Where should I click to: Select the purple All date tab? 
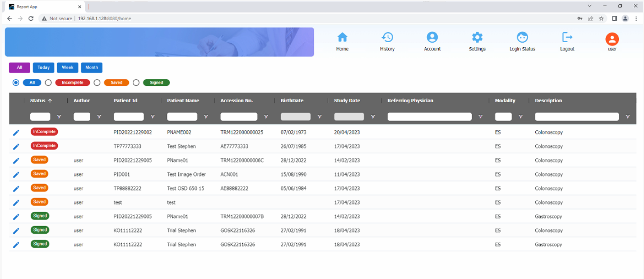pos(19,67)
